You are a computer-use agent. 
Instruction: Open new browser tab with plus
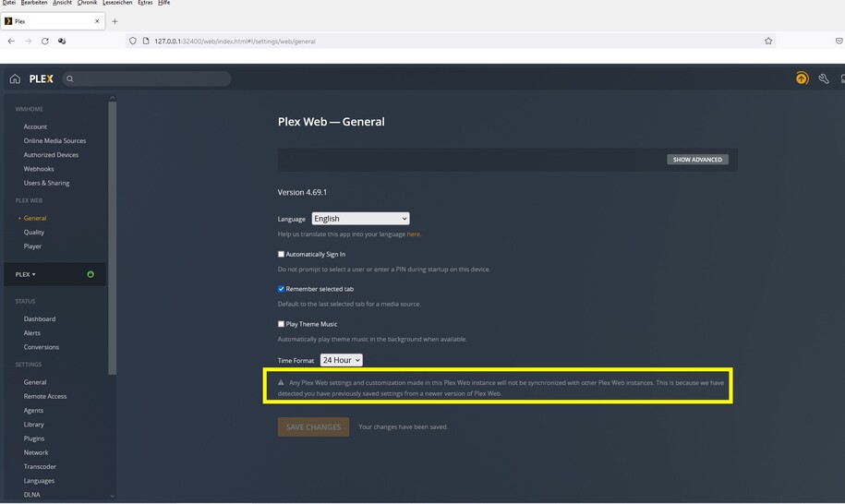point(115,21)
